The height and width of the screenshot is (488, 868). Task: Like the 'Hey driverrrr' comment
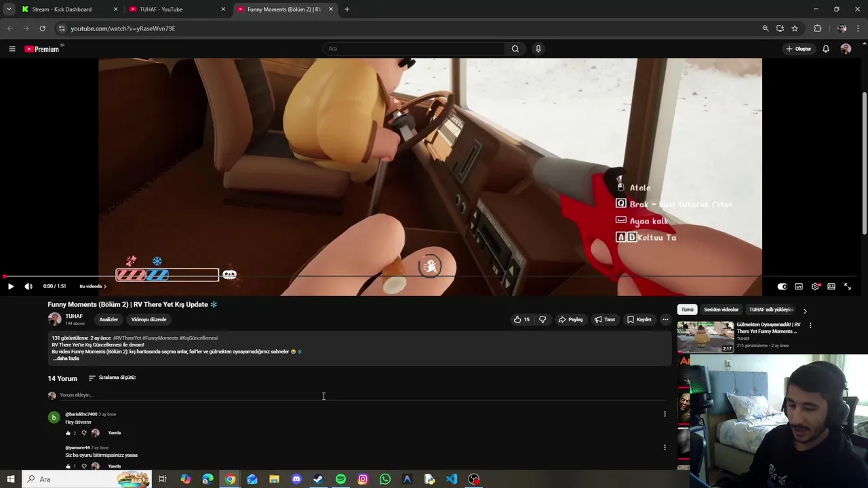(68, 433)
